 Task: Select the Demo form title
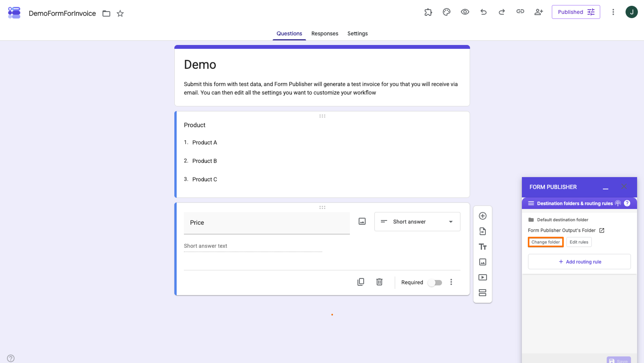[x=200, y=65]
